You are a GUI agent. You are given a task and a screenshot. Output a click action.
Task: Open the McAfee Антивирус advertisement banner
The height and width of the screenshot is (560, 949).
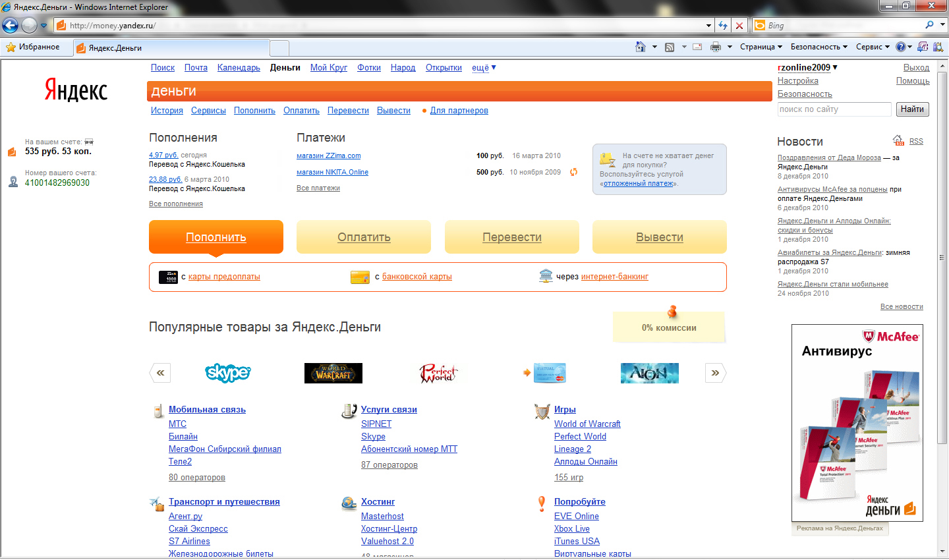pos(857,423)
